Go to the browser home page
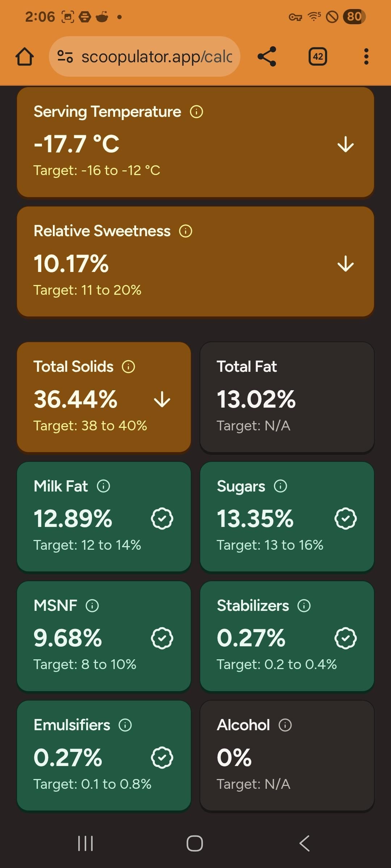Image resolution: width=391 pixels, height=868 pixels. coord(25,57)
